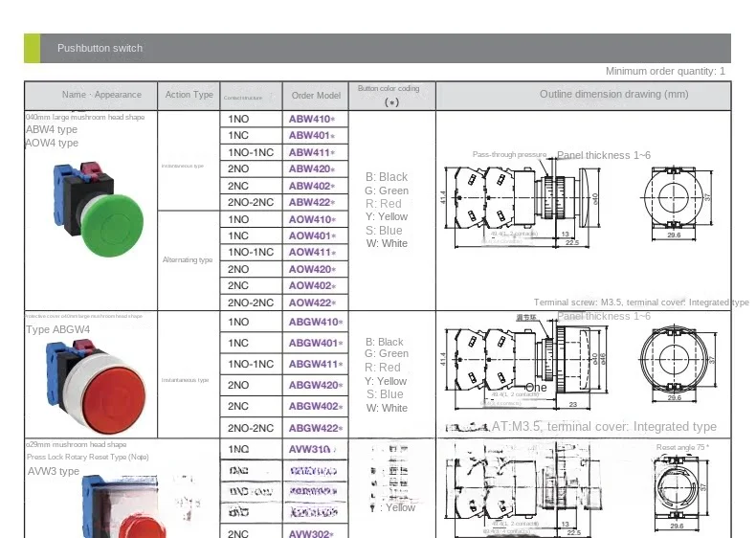
Task: Select order model ABW410
Action: click(311, 119)
